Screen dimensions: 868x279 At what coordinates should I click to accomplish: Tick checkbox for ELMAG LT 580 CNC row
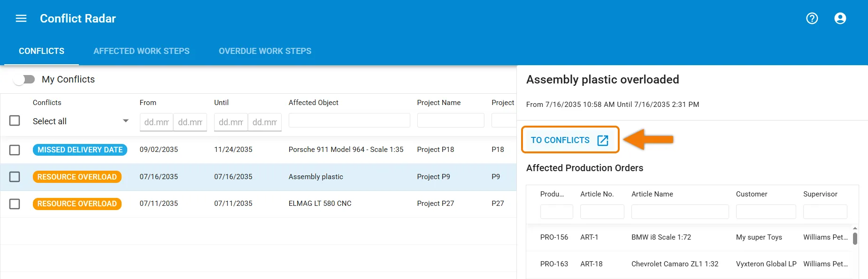click(15, 204)
